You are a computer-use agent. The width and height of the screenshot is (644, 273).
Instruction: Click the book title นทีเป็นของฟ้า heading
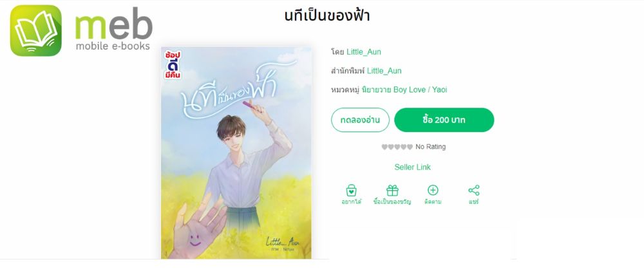coord(327,16)
